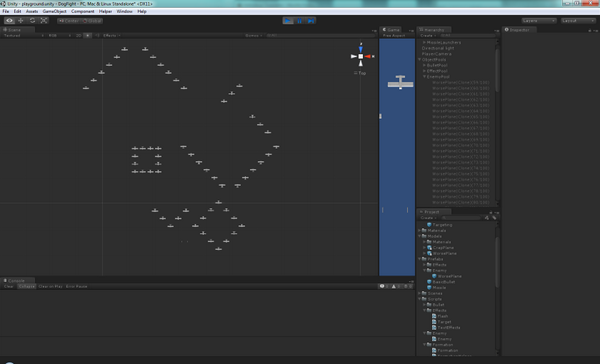Click the blue Z axis gizmo cone
Viewport: 600px width, 364px height.
(x=360, y=49)
